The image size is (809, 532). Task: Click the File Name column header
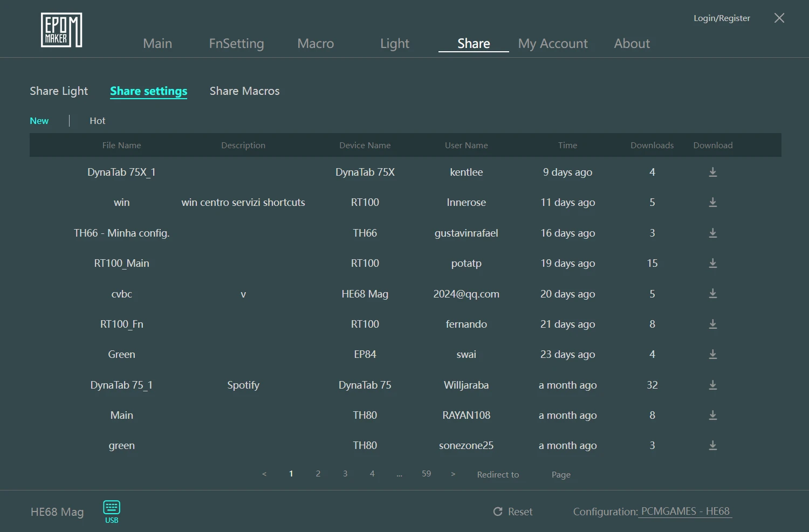(x=121, y=146)
